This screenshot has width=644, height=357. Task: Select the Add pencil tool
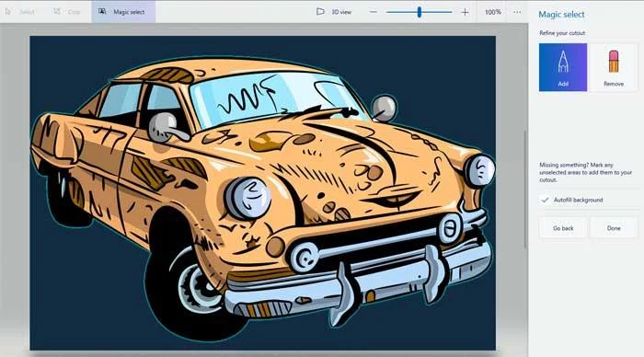[563, 67]
